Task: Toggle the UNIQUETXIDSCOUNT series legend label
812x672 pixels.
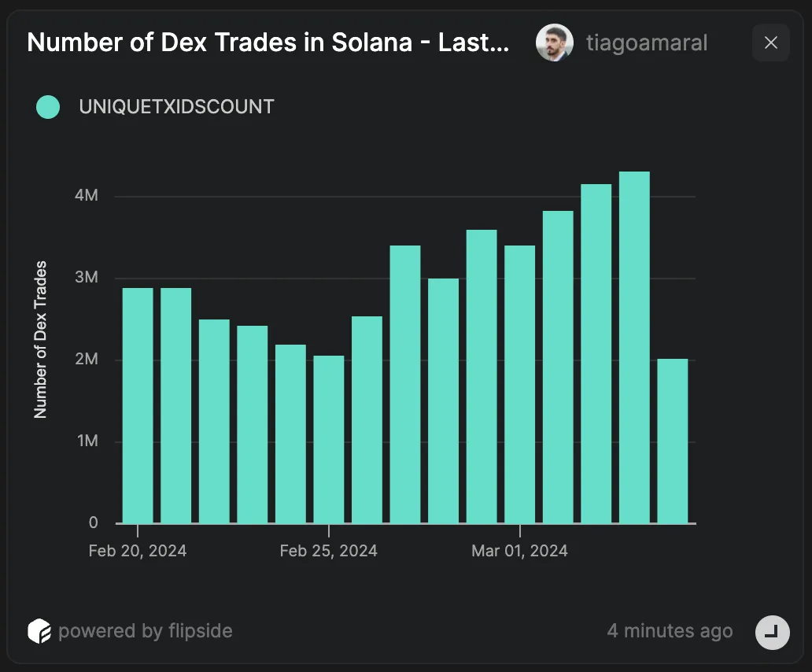Action: pos(176,107)
